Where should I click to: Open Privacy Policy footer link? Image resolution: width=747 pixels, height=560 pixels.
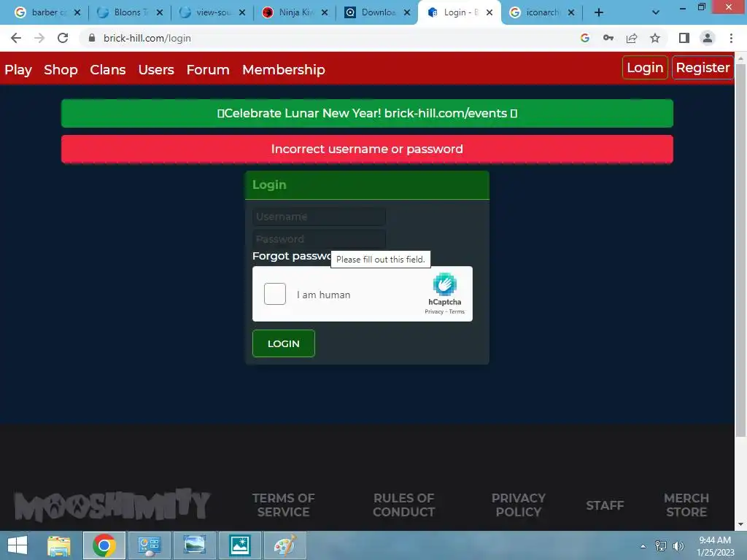coord(519,505)
